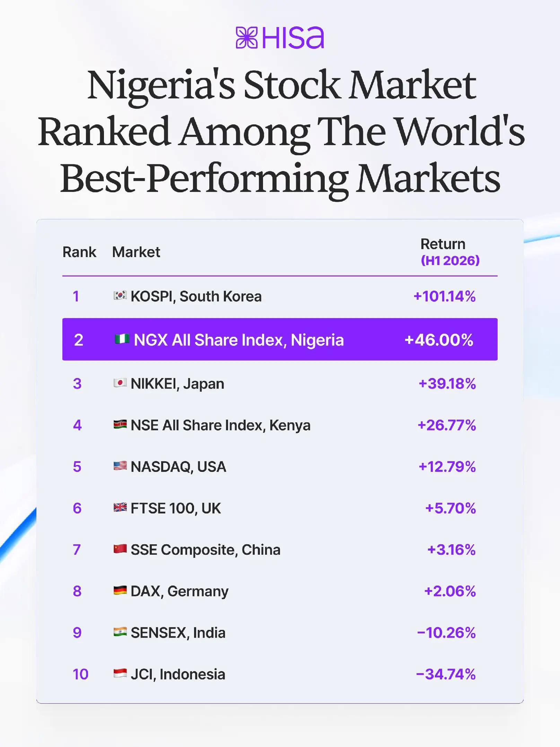The width and height of the screenshot is (560, 747).
Task: Click the SENSEX, India market label
Action: point(178,633)
